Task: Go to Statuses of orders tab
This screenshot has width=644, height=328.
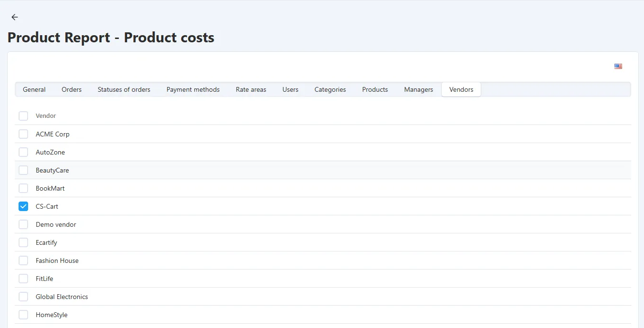Action: (124, 89)
